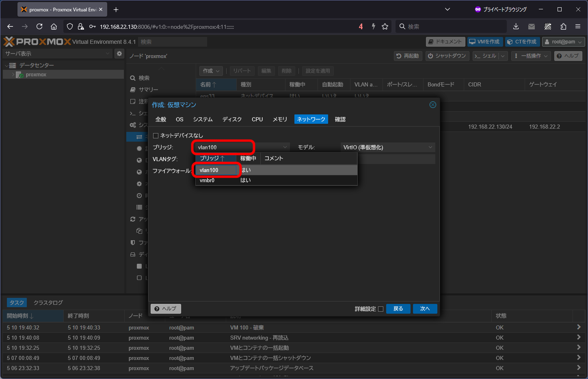The width and height of the screenshot is (588, 379).
Task: Click the 次へ button
Action: tap(425, 309)
